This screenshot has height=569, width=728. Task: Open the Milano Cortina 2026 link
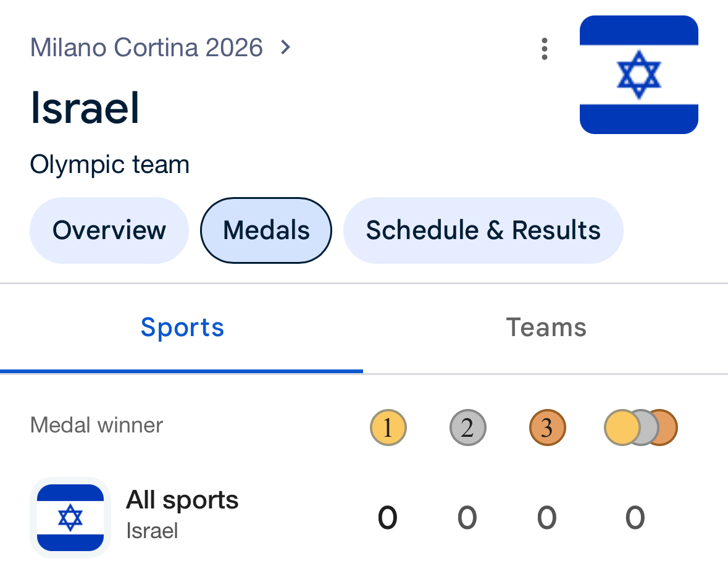pos(146,48)
